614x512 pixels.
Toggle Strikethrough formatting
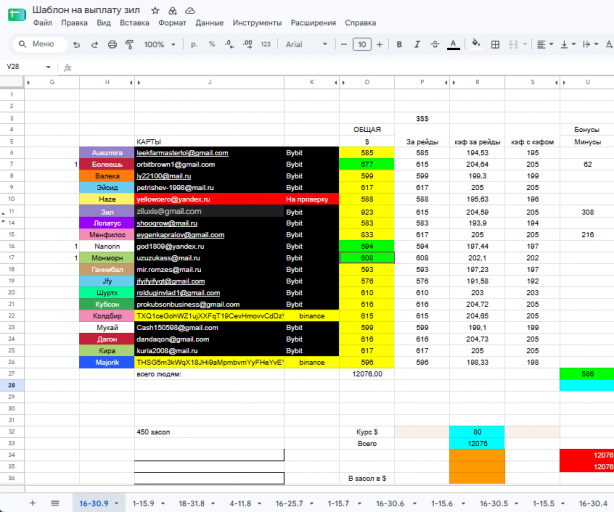(x=435, y=44)
